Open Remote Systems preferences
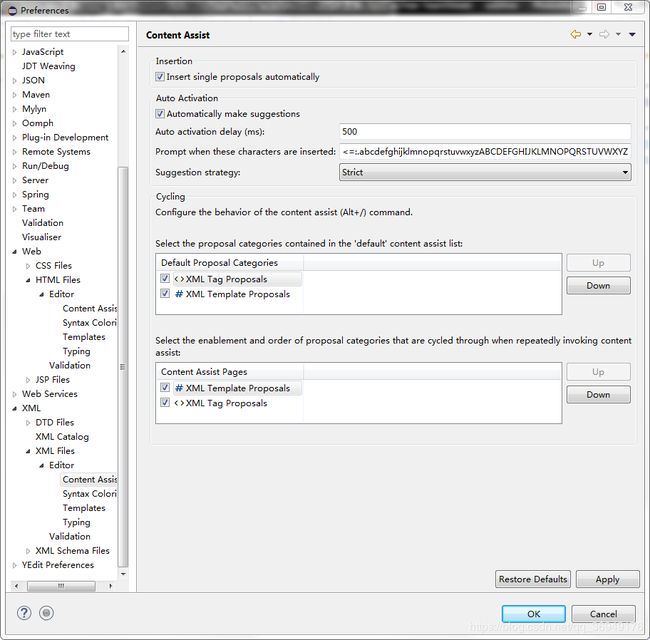650x640 pixels. pos(56,152)
